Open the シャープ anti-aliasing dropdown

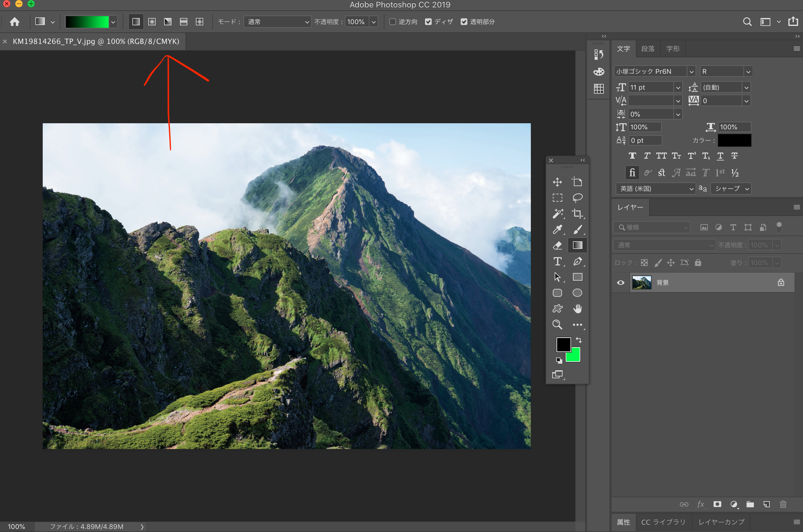[x=731, y=189]
